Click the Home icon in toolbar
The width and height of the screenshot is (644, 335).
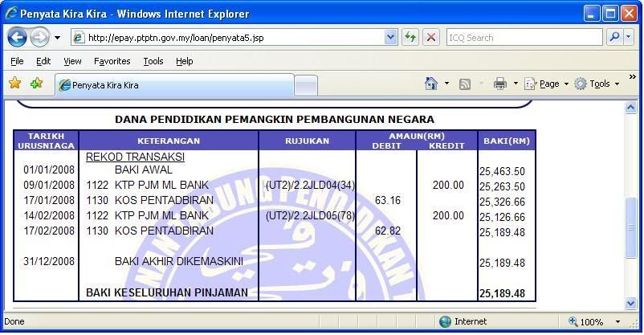click(431, 84)
